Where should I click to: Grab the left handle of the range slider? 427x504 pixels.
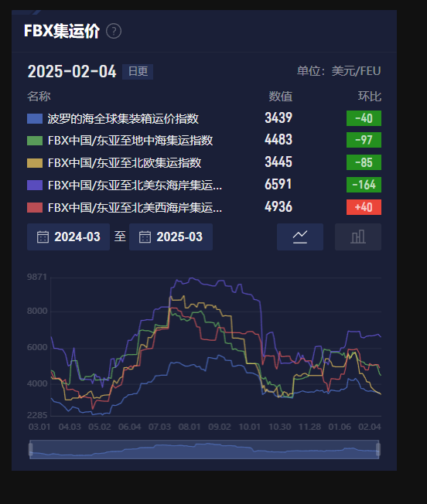[30, 449]
